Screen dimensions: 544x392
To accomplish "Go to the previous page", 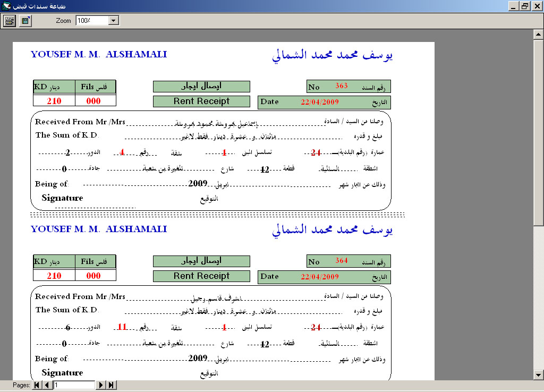I will tap(47, 385).
